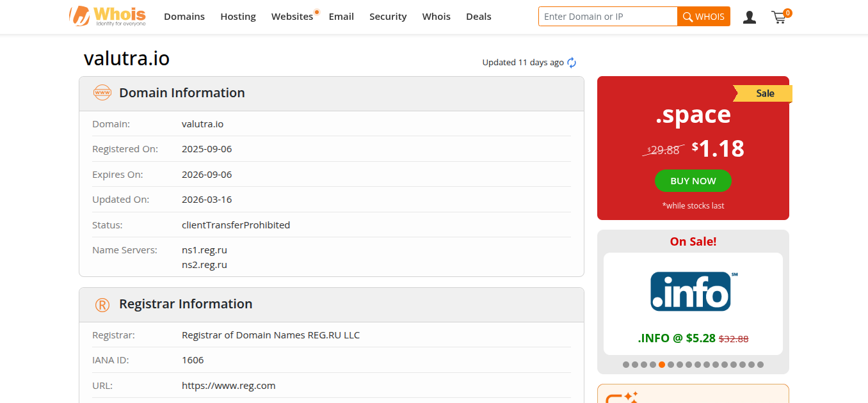Click the IANA ID value 1606

coord(193,360)
